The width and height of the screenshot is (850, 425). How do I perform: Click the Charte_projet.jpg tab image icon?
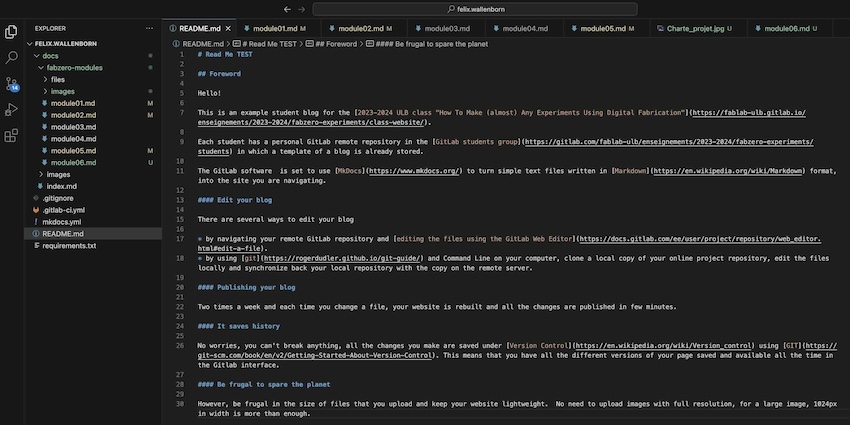coord(660,28)
